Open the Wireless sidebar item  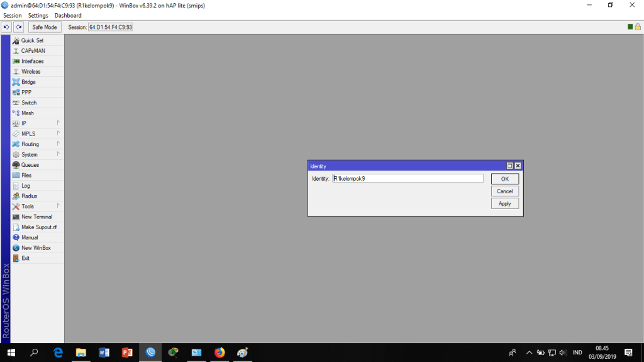(x=31, y=72)
